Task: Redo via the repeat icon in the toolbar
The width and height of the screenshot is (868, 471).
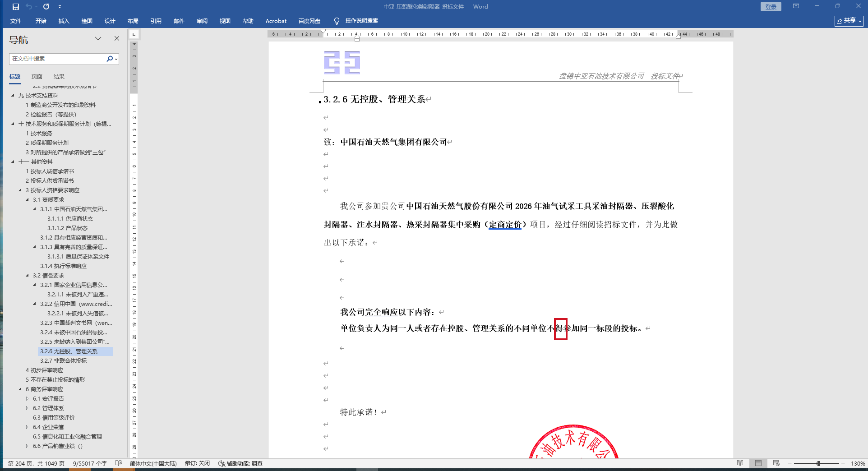Action: coord(46,7)
